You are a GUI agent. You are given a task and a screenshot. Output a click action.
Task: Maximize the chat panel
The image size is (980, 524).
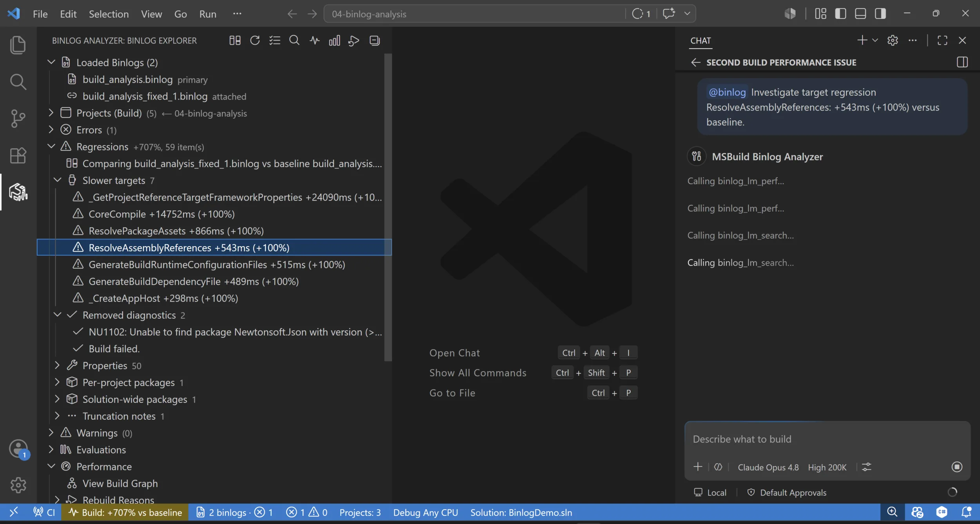[x=942, y=40]
